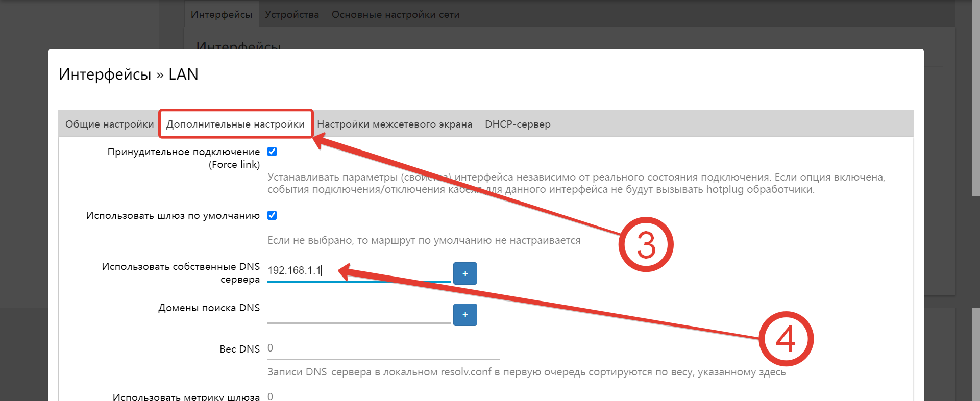The height and width of the screenshot is (401, 980).
Task: Disable the Force link checkbox
Action: pyautogui.click(x=272, y=152)
